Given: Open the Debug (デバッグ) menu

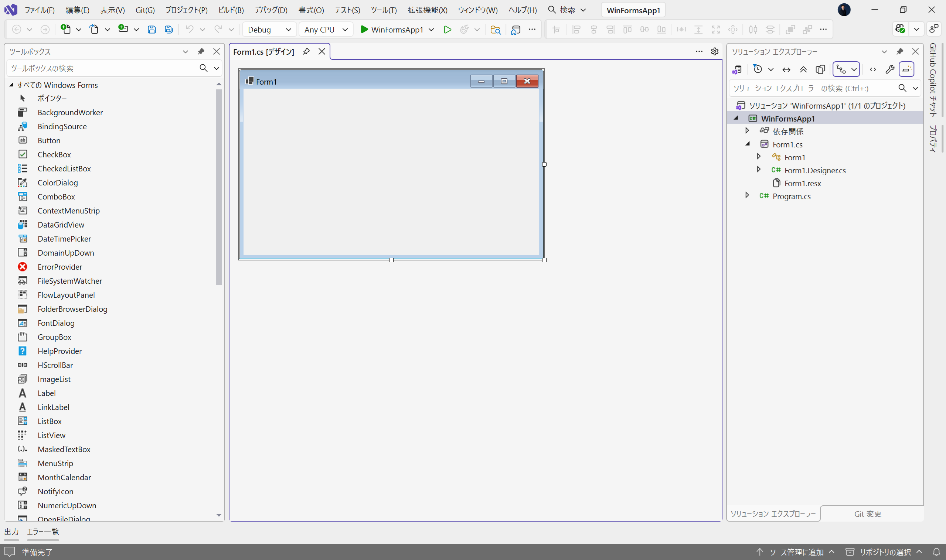Looking at the screenshot, I should coord(270,10).
